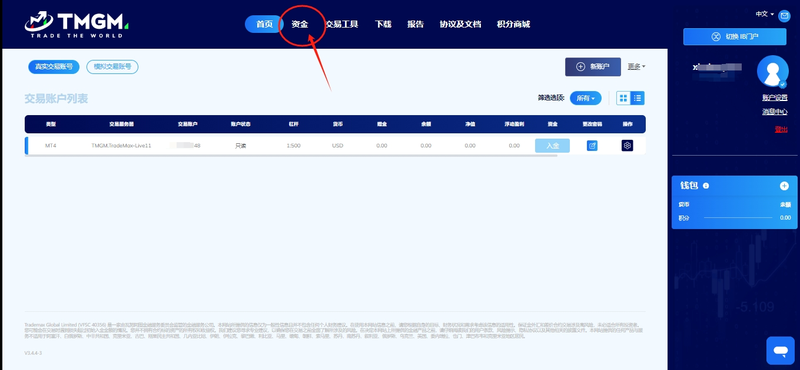Click the 钱包 panel title

pyautogui.click(x=689, y=186)
